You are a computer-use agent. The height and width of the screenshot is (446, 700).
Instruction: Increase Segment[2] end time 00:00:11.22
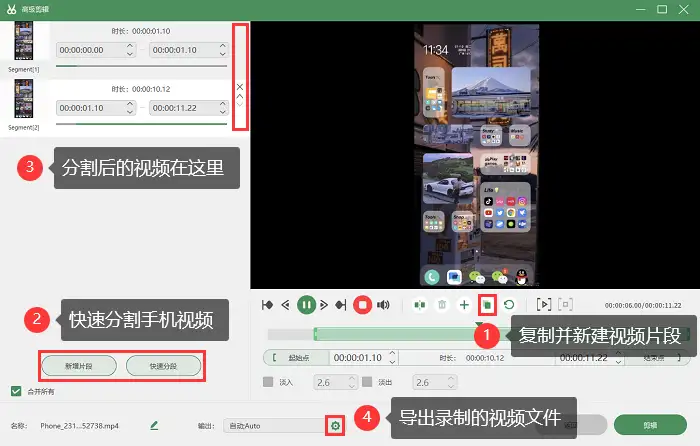[x=222, y=104]
